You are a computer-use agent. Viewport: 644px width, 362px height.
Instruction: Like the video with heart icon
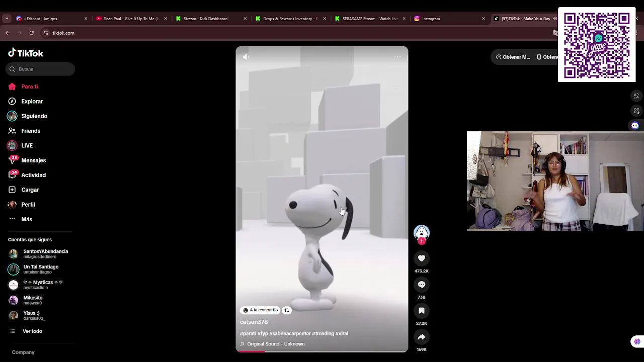point(422,258)
